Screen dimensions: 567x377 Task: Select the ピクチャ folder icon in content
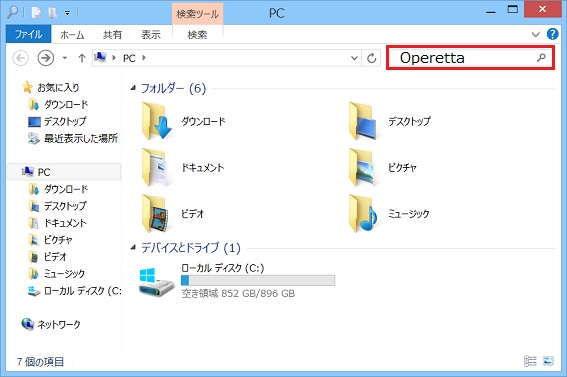pos(362,167)
